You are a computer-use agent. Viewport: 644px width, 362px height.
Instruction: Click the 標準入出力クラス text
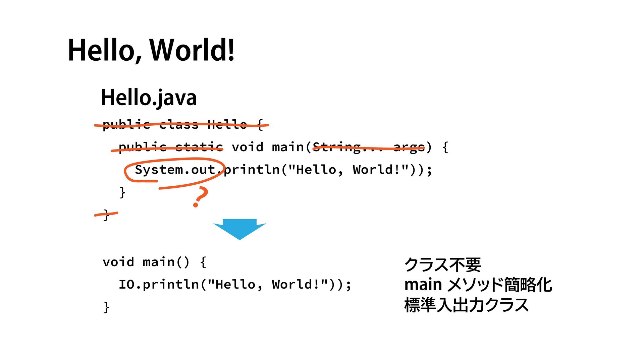(x=466, y=305)
